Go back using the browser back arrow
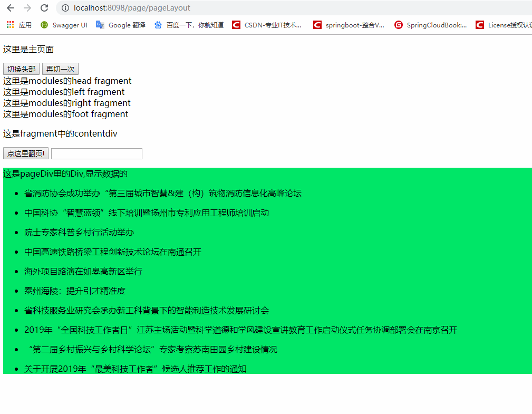 tap(11, 8)
